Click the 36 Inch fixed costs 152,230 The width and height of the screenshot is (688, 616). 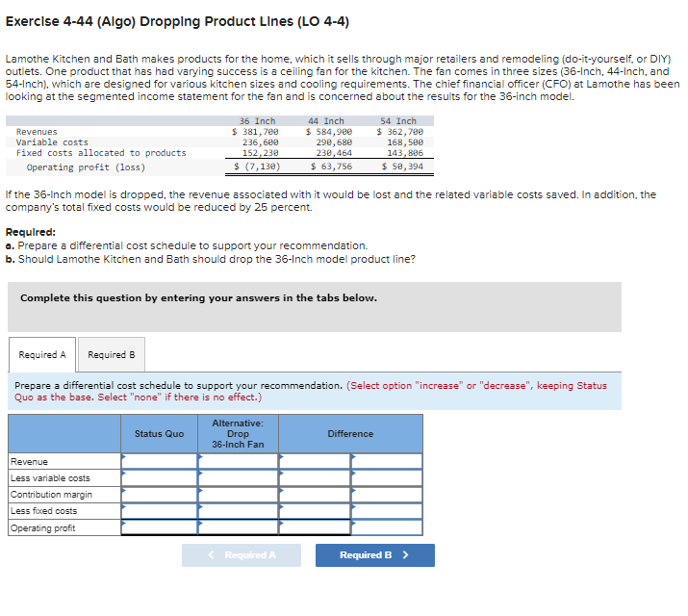260,153
